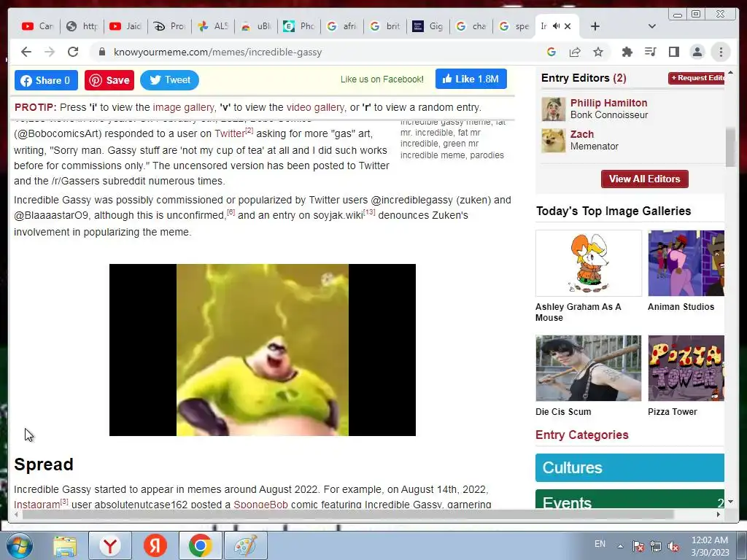
Task: Switch to the first YouTube 'Can' tab
Action: [37, 26]
